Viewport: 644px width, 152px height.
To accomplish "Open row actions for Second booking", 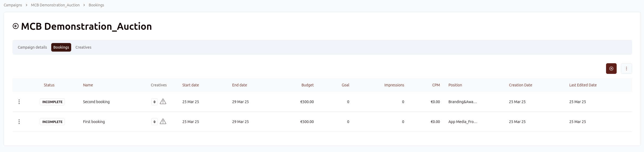I will pos(19,102).
